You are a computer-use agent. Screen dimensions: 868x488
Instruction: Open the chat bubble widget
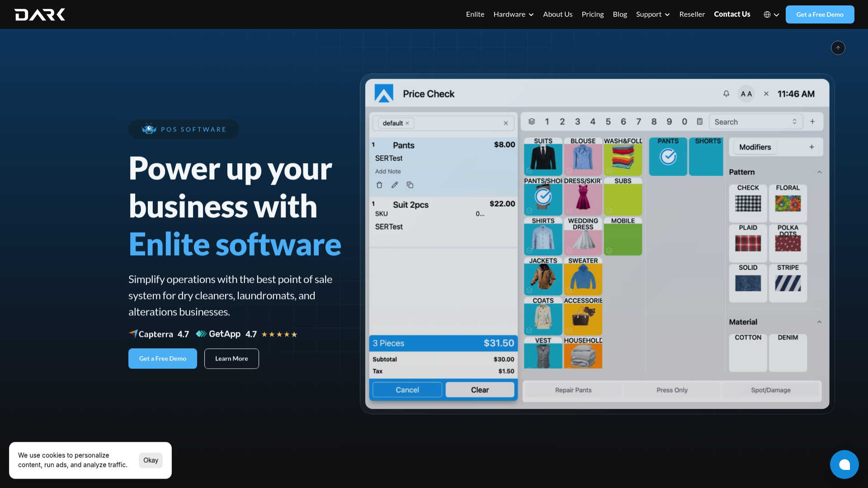click(844, 464)
